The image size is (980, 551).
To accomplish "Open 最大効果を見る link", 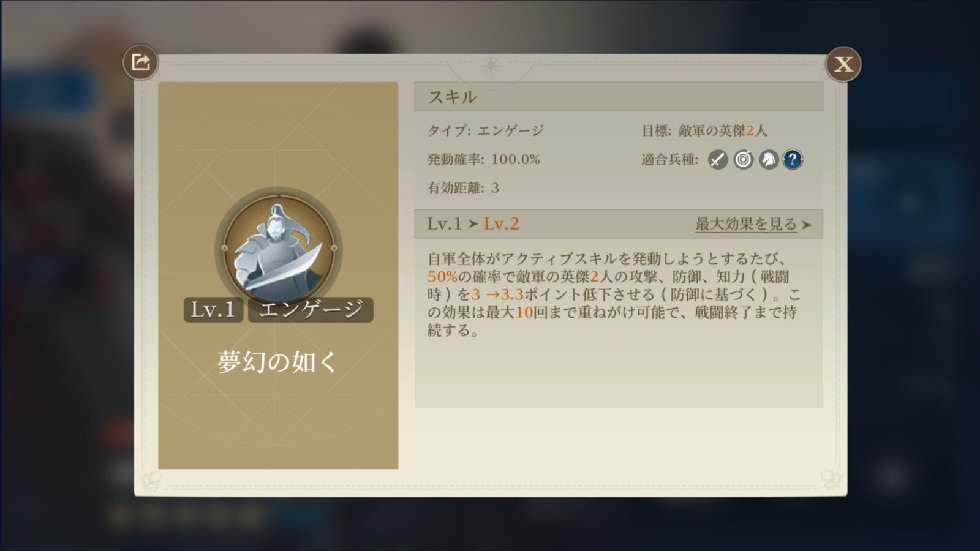I will [746, 224].
